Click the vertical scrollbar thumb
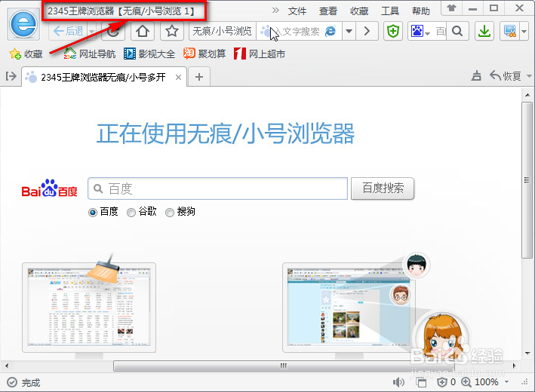Viewport: 535px width, 392px height. [527, 179]
